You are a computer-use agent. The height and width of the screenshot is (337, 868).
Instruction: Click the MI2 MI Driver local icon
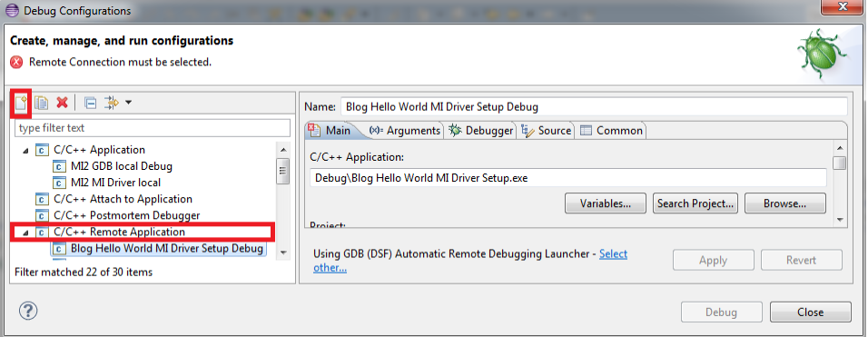click(60, 182)
